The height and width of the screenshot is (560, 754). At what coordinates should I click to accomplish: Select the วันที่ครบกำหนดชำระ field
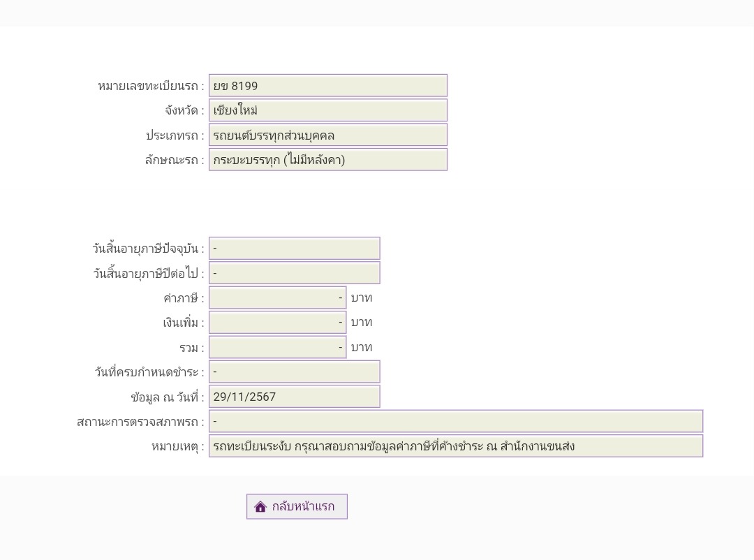click(294, 372)
